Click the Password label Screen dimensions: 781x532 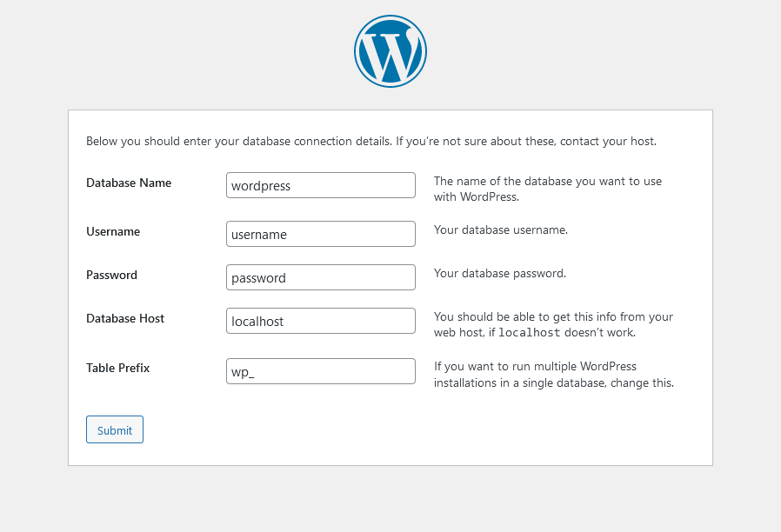111,275
